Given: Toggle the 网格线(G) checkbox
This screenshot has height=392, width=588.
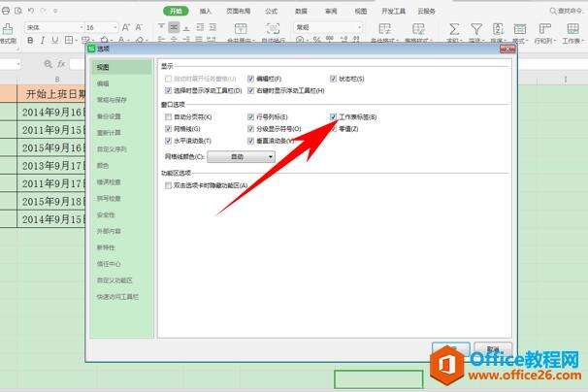Looking at the screenshot, I should pos(169,129).
